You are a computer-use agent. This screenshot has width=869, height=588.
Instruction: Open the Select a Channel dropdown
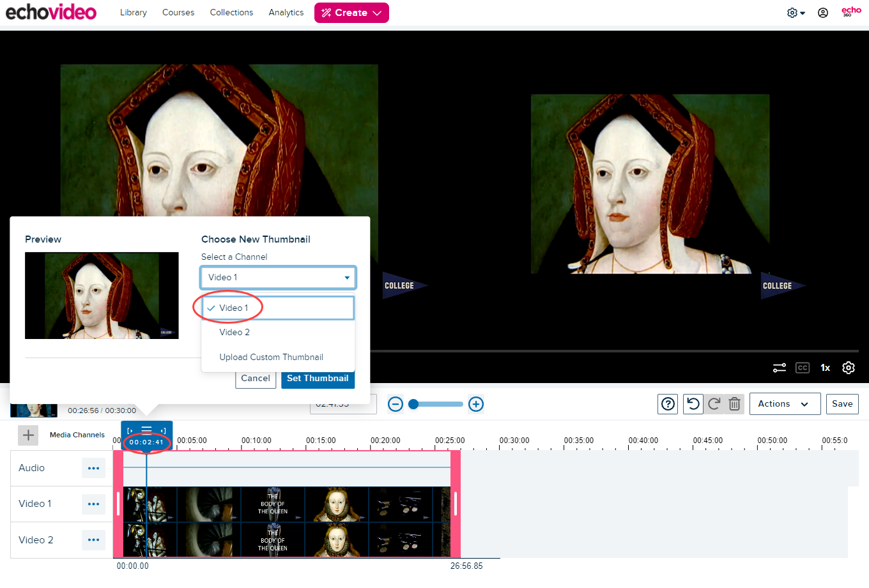tap(278, 277)
